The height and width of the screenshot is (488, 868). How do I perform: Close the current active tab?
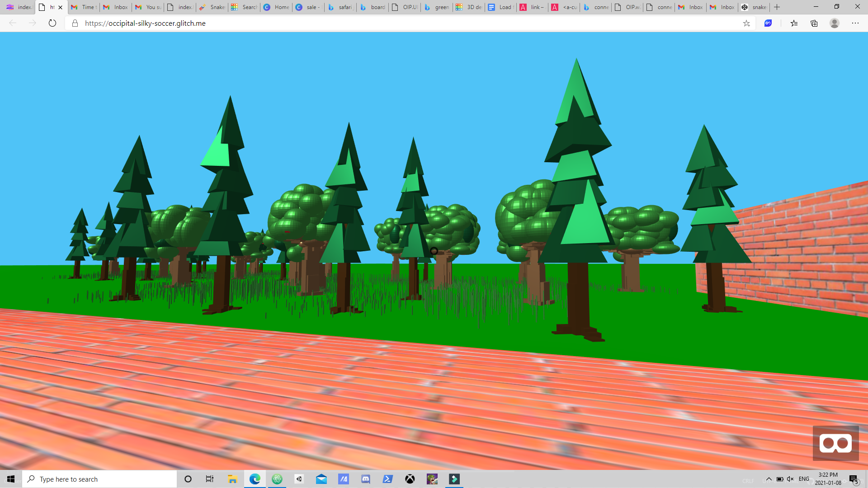[x=60, y=7]
